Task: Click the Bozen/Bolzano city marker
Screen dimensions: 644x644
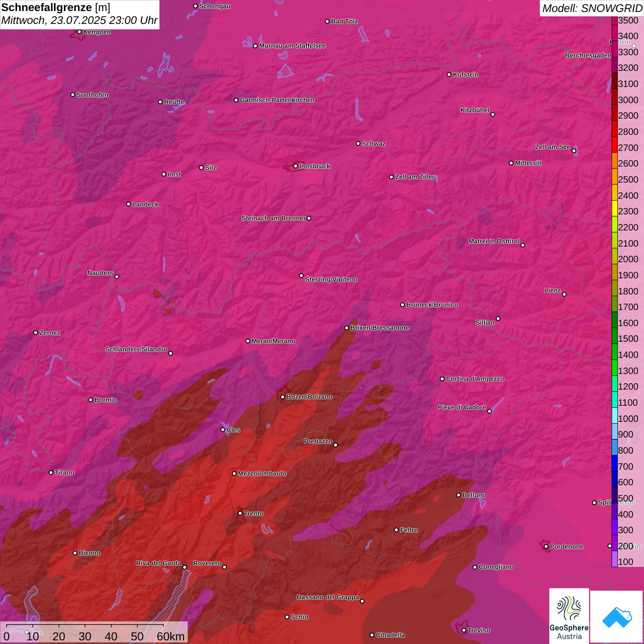Action: point(282,397)
